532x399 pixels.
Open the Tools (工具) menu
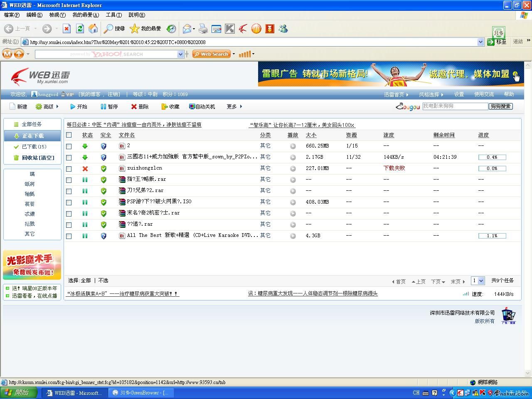click(x=113, y=15)
